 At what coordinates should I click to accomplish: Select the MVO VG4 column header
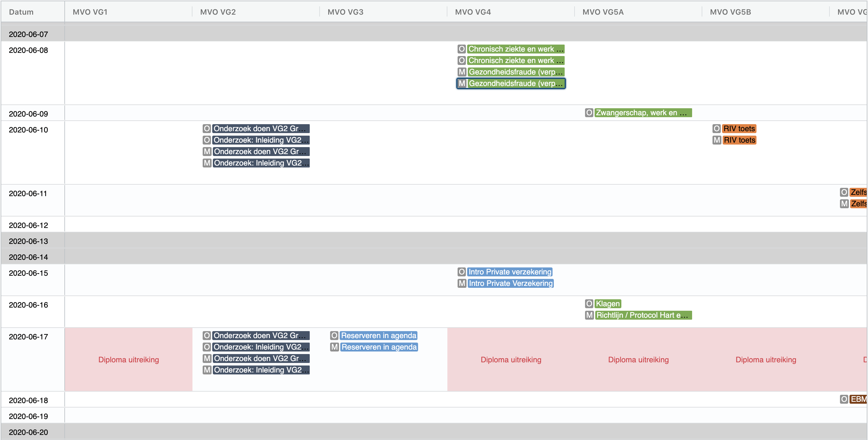point(510,12)
